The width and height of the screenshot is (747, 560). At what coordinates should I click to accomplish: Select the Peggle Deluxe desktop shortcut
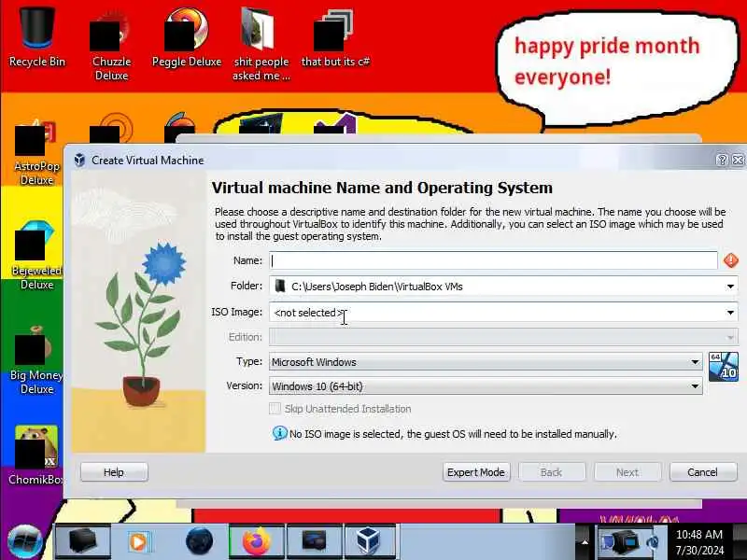click(x=186, y=38)
